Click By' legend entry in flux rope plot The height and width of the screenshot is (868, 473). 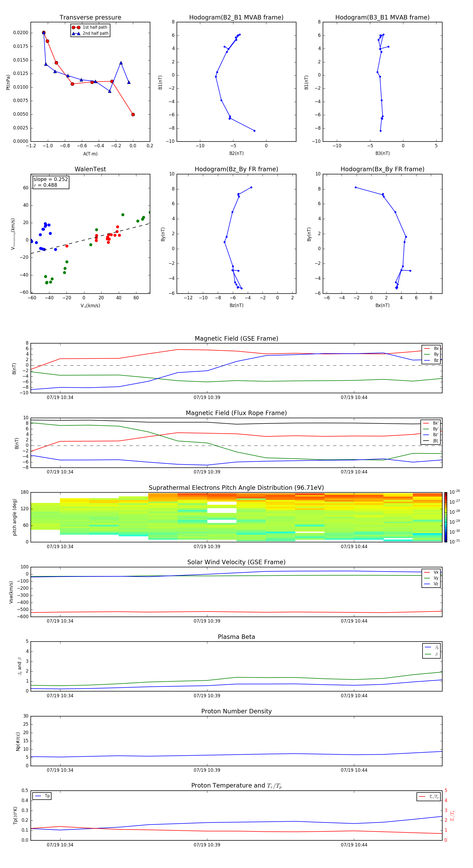[x=431, y=429]
